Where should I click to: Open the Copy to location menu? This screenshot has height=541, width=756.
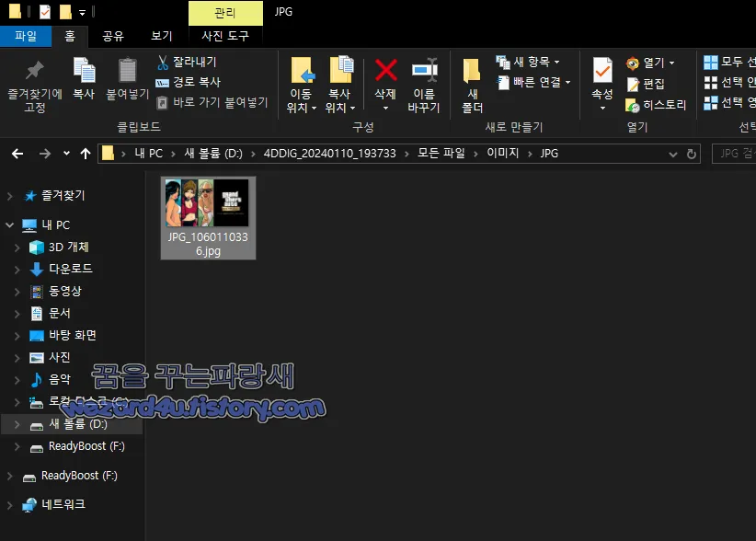(x=340, y=85)
